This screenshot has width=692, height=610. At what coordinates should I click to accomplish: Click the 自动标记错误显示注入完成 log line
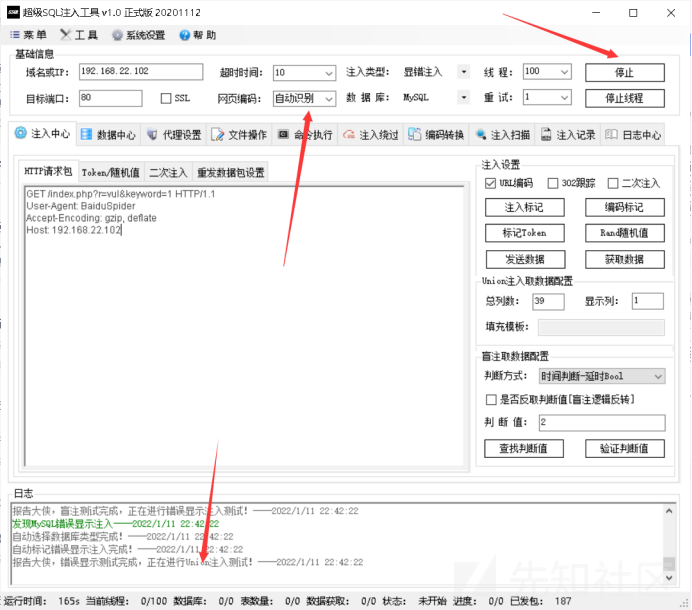click(128, 549)
